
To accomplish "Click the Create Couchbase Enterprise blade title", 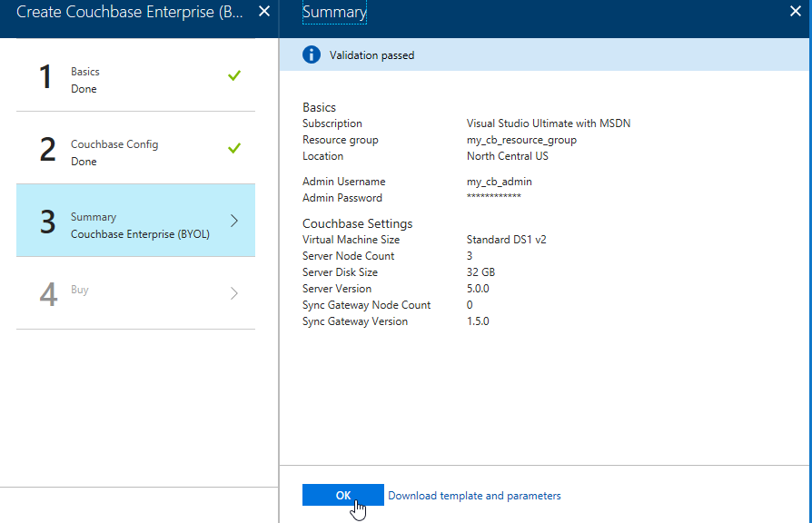I will coord(130,12).
